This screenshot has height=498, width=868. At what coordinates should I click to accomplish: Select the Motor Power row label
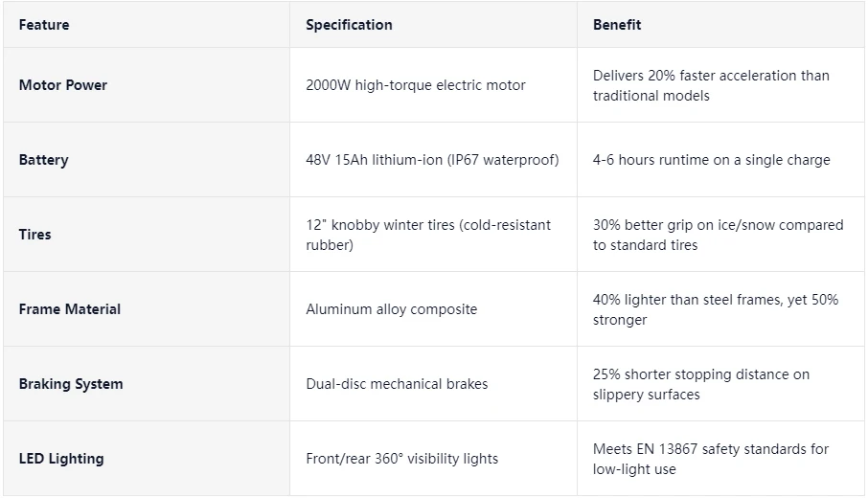coord(62,85)
